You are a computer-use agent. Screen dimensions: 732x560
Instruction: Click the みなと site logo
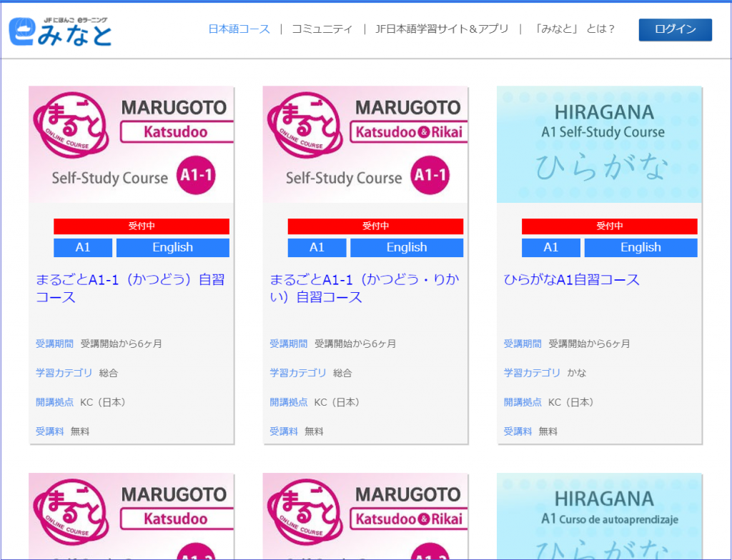tap(60, 31)
